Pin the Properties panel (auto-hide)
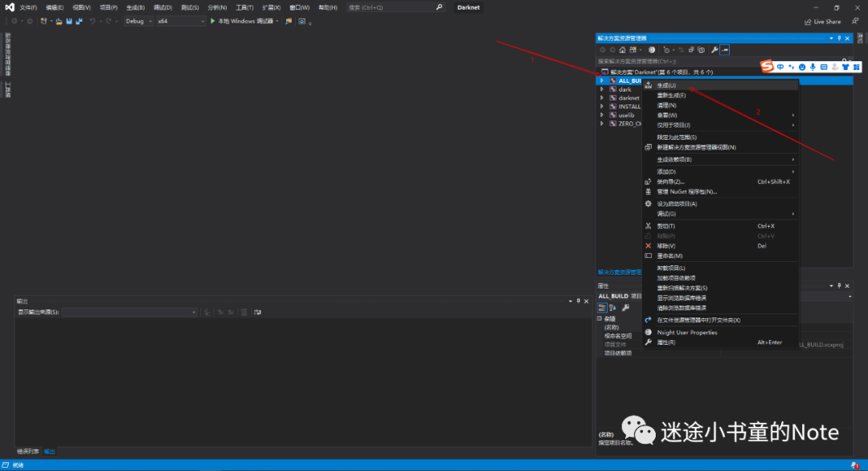This screenshot has height=471, width=868. coord(839,285)
